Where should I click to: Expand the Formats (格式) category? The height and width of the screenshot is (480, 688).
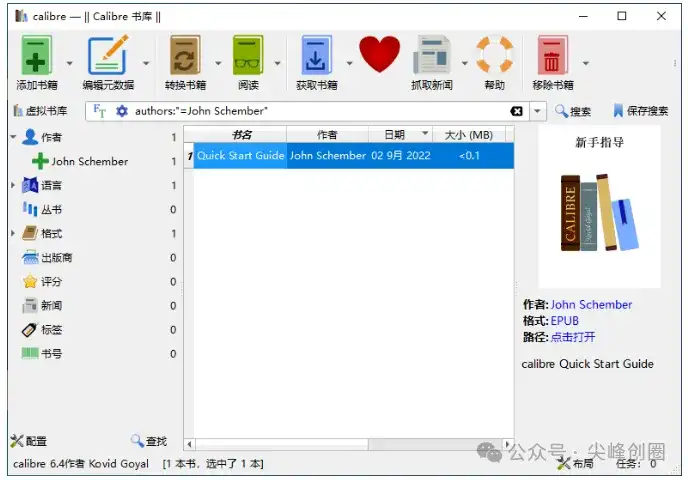(x=13, y=233)
